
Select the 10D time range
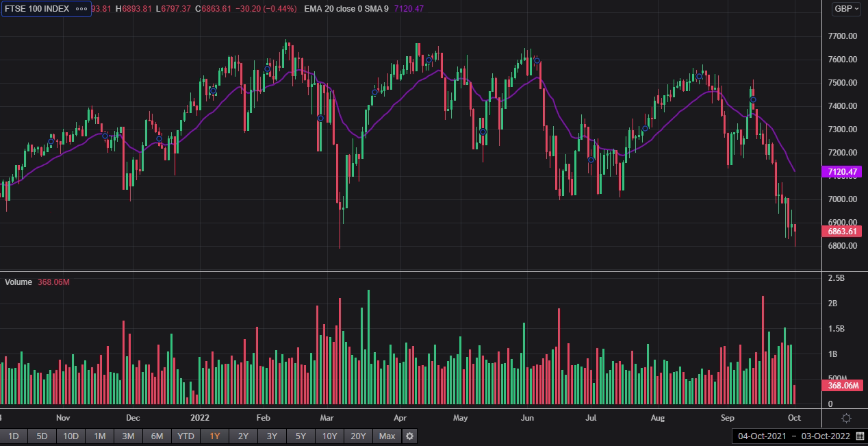pyautogui.click(x=71, y=436)
